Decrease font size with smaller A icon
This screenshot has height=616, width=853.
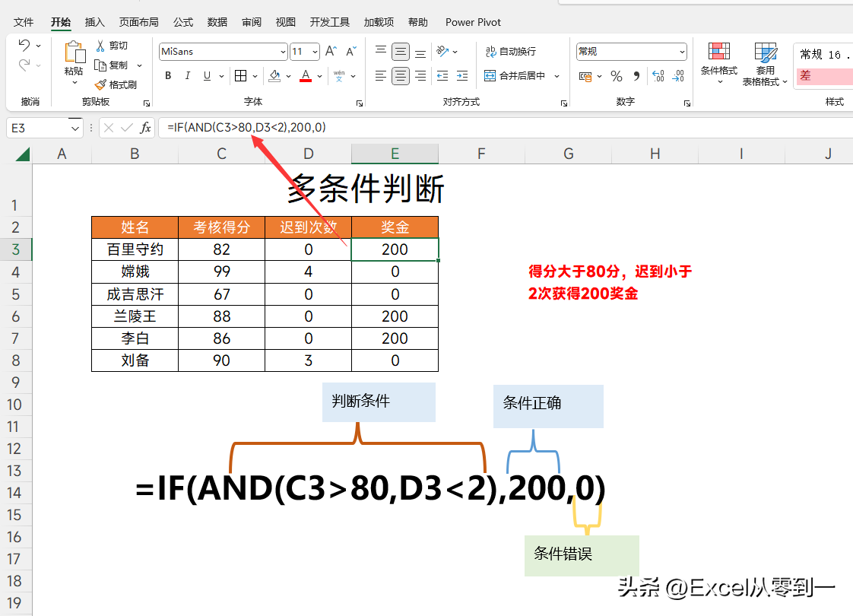pos(351,51)
